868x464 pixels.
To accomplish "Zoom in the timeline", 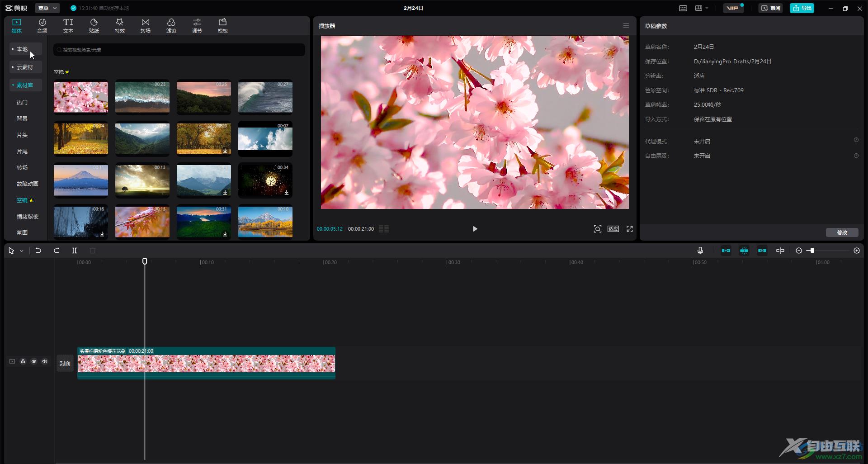I will tap(857, 251).
